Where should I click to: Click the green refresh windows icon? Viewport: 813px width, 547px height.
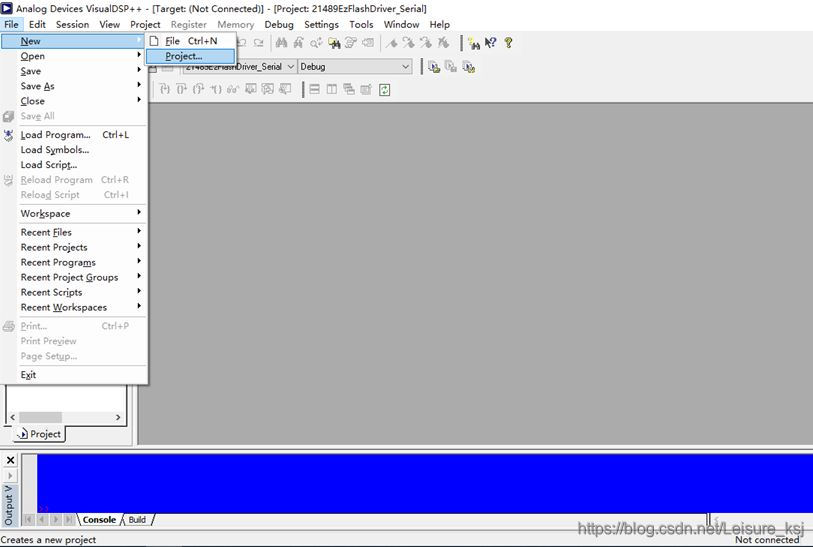click(384, 90)
